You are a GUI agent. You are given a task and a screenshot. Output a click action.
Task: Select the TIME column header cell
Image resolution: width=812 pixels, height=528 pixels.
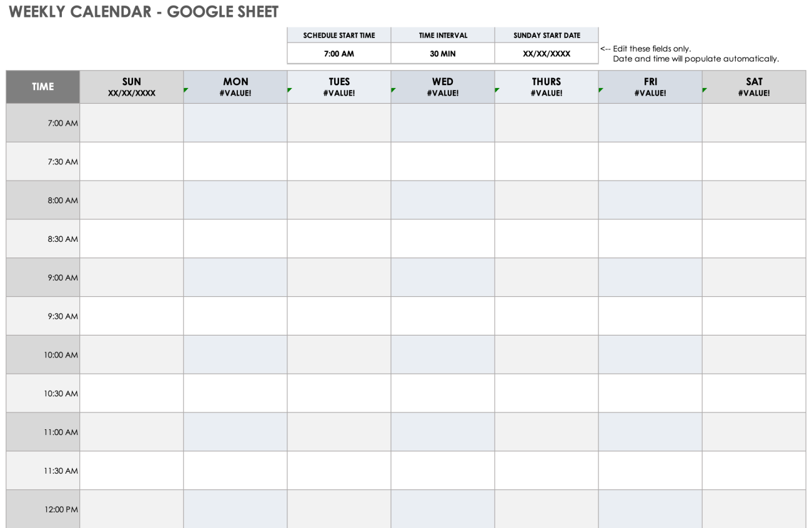(43, 87)
